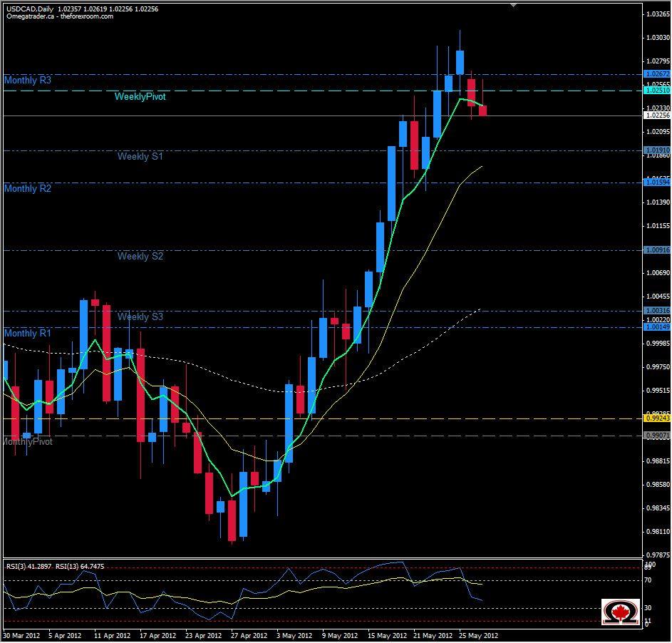Click the Weekly S3 label
This screenshot has height=643, width=672.
(140, 317)
